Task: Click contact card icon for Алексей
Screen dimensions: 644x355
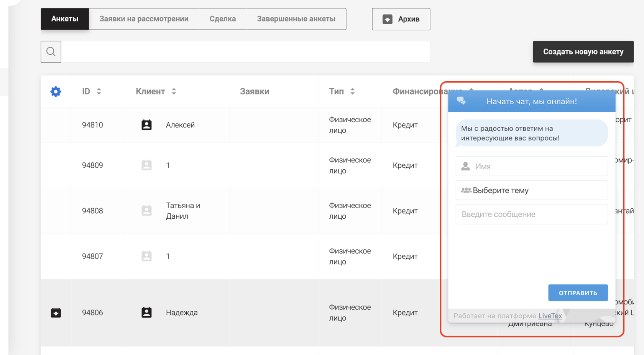Action: pos(146,125)
